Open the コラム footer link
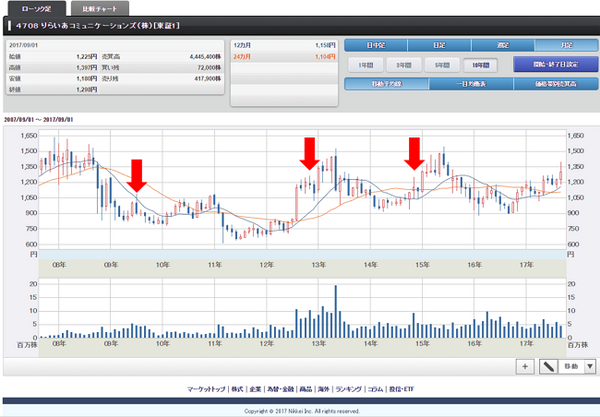600x417 pixels. click(375, 389)
